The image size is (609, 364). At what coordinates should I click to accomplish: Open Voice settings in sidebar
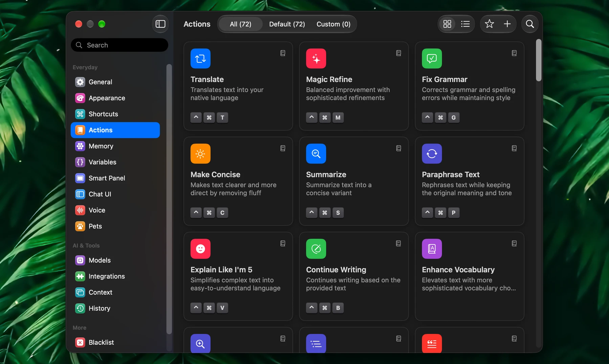(115, 210)
